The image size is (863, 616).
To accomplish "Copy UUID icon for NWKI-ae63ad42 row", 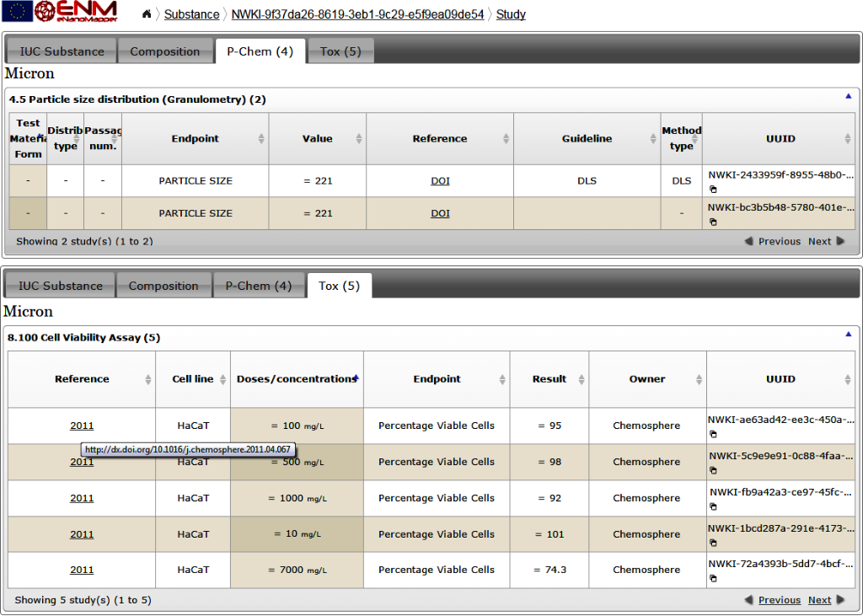I will click(x=713, y=435).
